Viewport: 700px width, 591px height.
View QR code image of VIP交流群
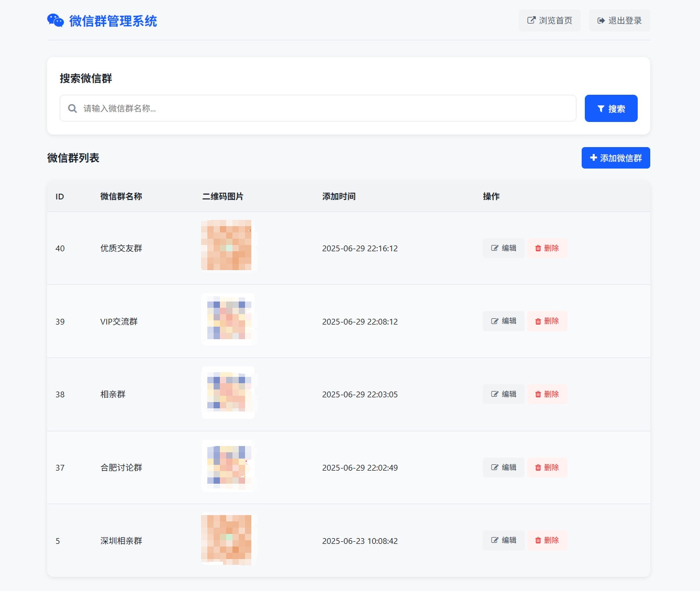coord(228,319)
